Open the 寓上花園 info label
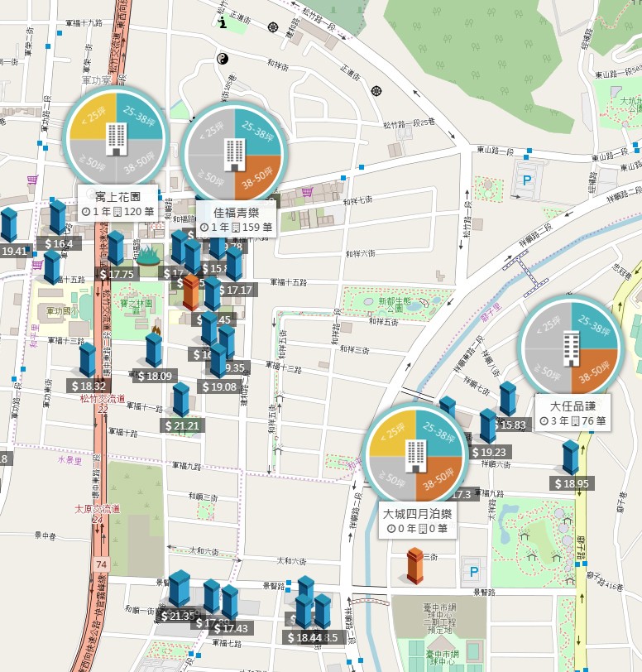Viewport: 642px width, 672px height. [x=117, y=204]
